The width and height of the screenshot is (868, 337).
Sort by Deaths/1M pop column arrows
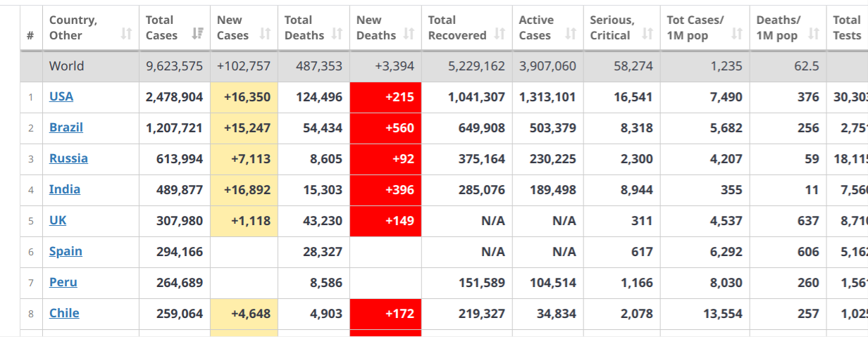[x=814, y=33]
